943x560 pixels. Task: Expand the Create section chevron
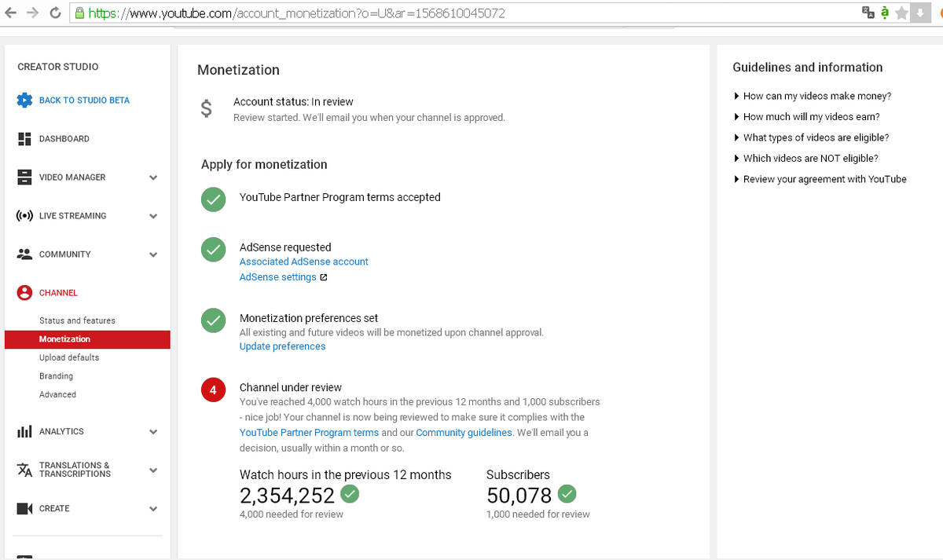tap(153, 509)
